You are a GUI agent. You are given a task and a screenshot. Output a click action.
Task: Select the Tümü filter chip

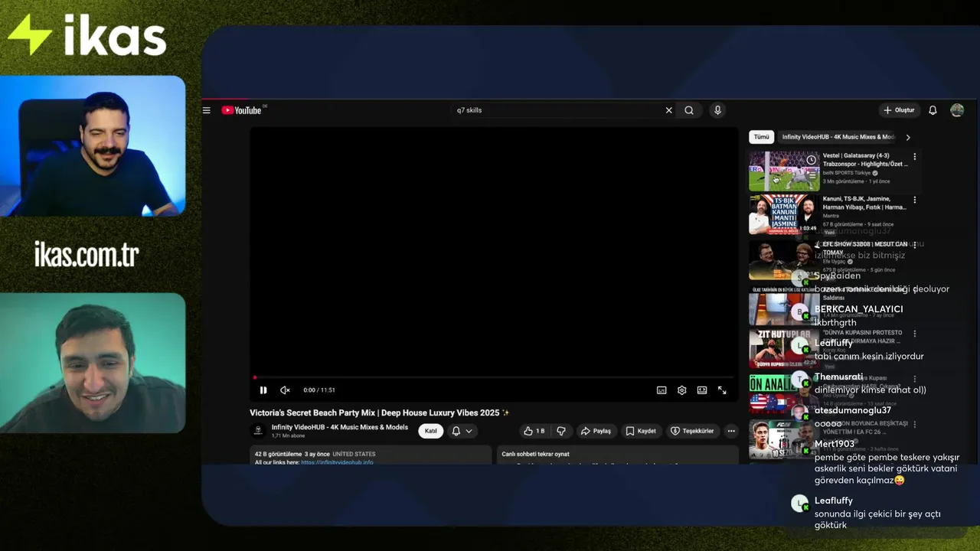(761, 137)
